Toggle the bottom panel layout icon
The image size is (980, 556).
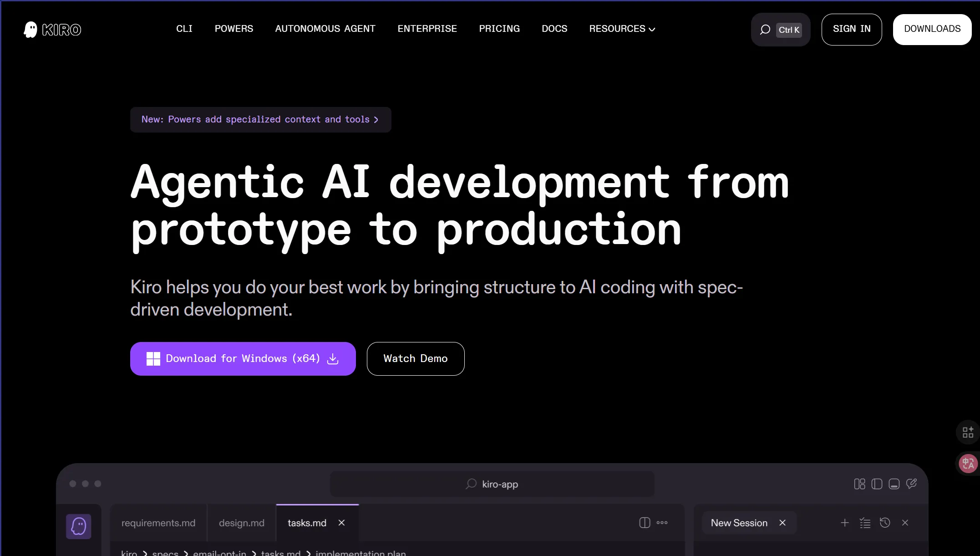click(894, 484)
